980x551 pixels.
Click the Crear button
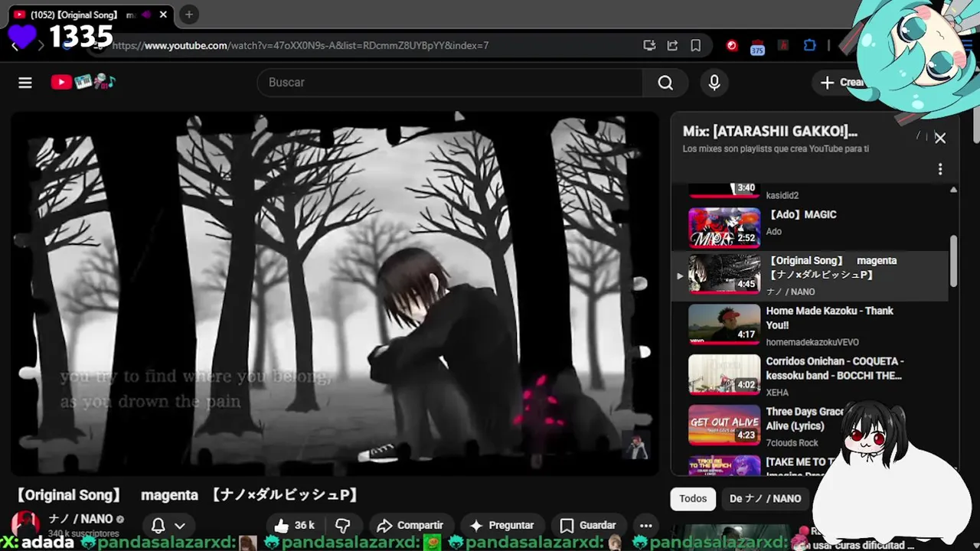842,83
